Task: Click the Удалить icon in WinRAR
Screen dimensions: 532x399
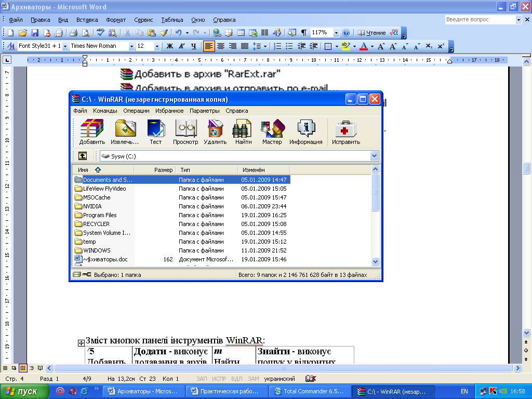Action: 215,132
